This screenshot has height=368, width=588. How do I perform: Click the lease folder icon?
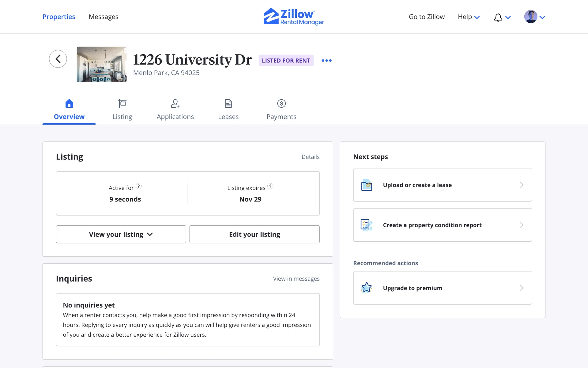pos(367,185)
